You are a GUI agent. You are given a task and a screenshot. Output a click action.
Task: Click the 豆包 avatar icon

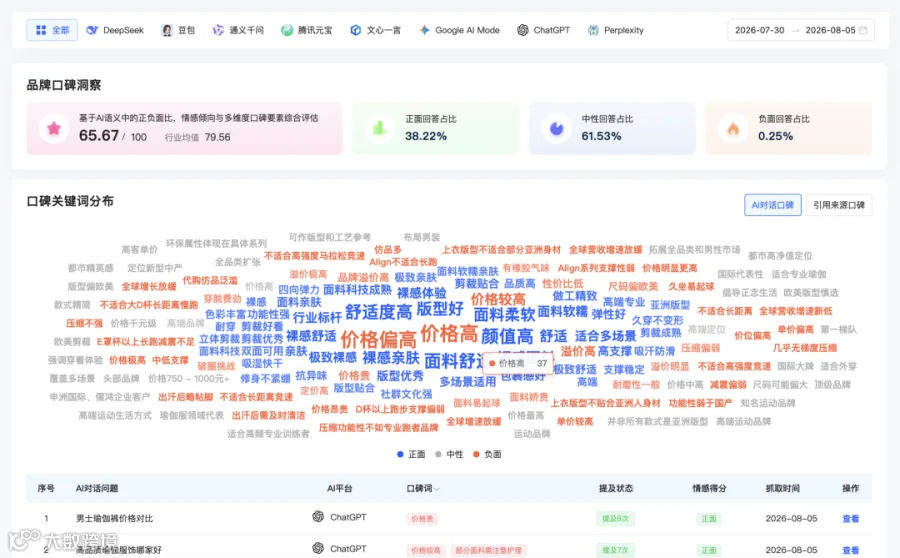pos(167,30)
